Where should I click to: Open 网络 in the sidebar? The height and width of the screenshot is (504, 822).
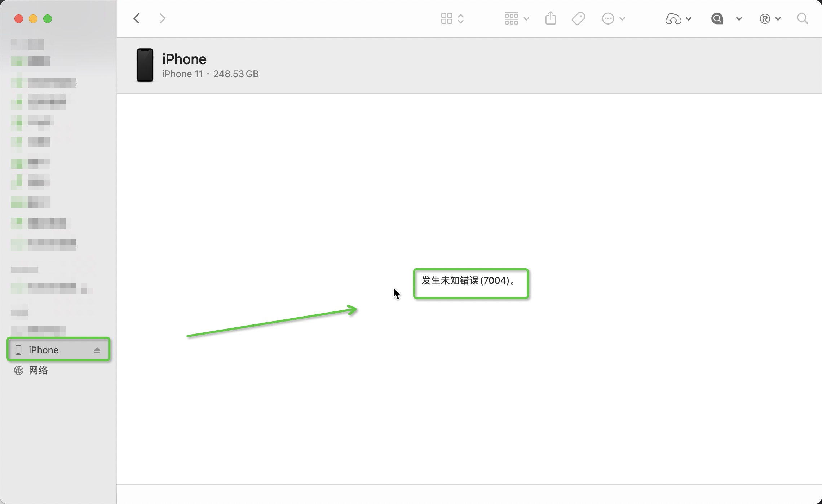38,370
